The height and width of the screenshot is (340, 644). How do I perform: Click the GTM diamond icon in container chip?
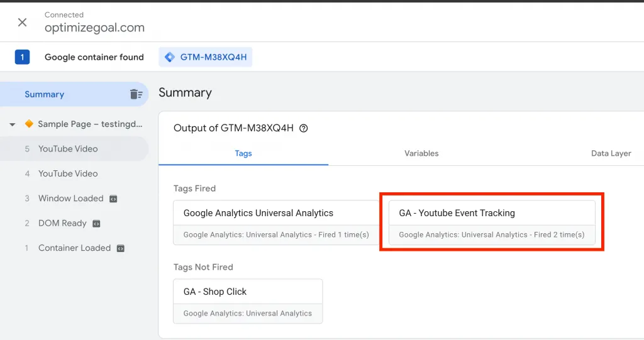[x=169, y=57]
